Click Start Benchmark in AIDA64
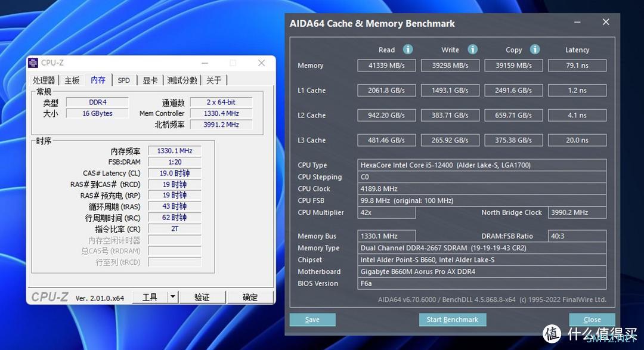 (x=452, y=320)
